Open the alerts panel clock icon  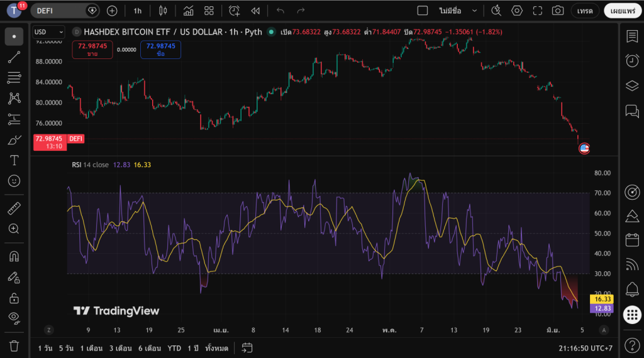click(x=632, y=61)
